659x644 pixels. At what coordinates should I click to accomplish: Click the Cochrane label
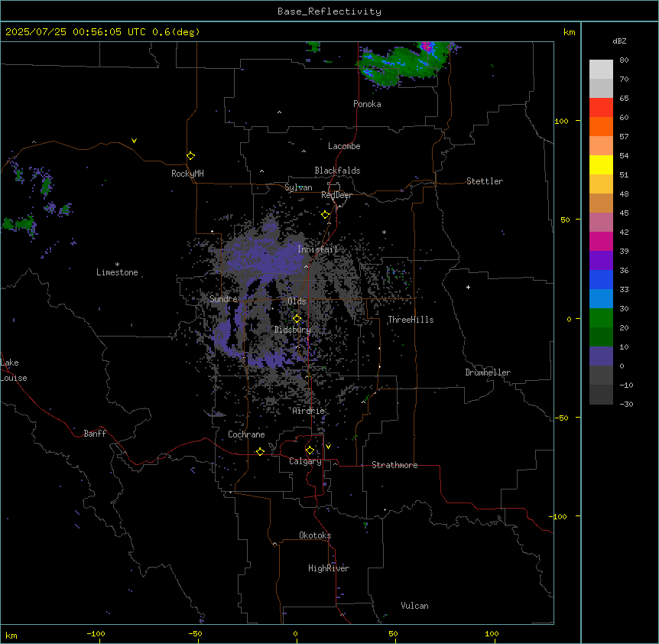click(x=246, y=434)
